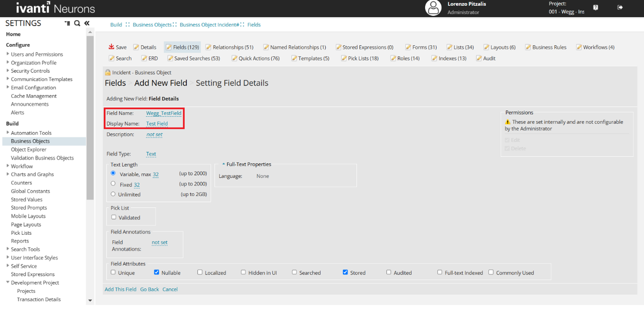Screen dimensions: 644x310
Task: Click the red Save arrow icon
Action: click(x=111, y=47)
